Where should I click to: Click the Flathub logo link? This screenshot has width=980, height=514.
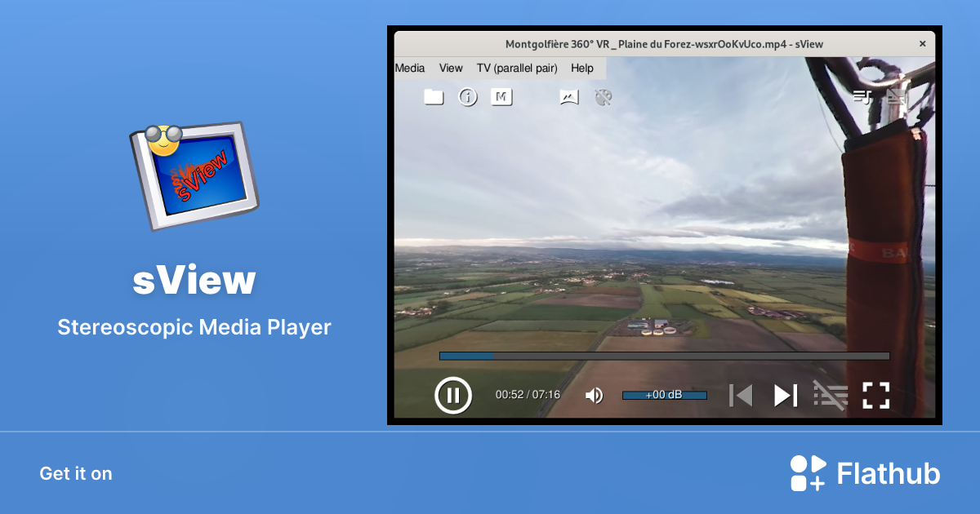866,473
